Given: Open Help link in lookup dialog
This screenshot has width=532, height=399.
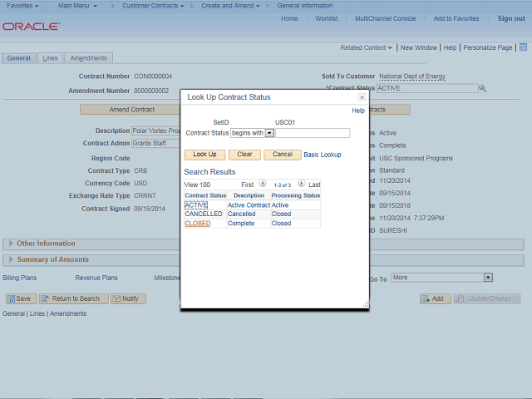Looking at the screenshot, I should 358,111.
